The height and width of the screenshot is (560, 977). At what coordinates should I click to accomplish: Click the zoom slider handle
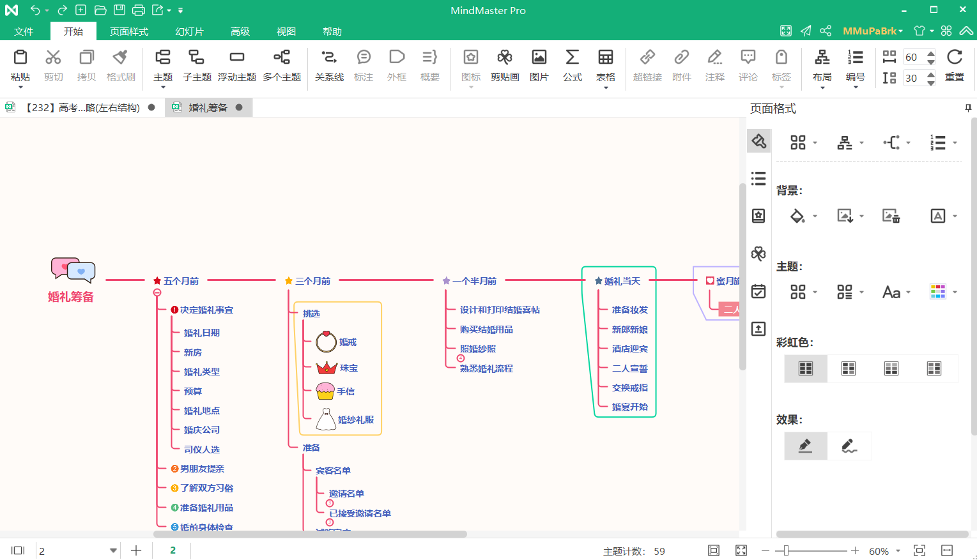pyautogui.click(x=786, y=550)
